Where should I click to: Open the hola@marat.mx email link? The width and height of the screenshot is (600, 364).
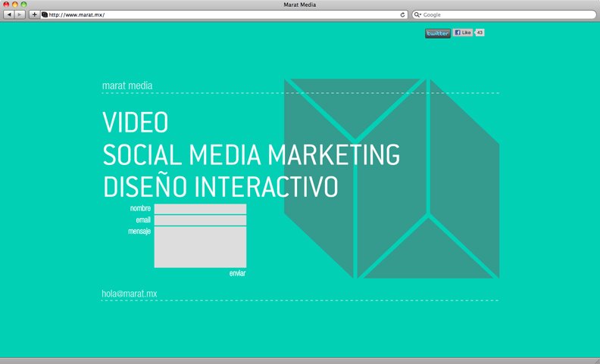coord(130,294)
